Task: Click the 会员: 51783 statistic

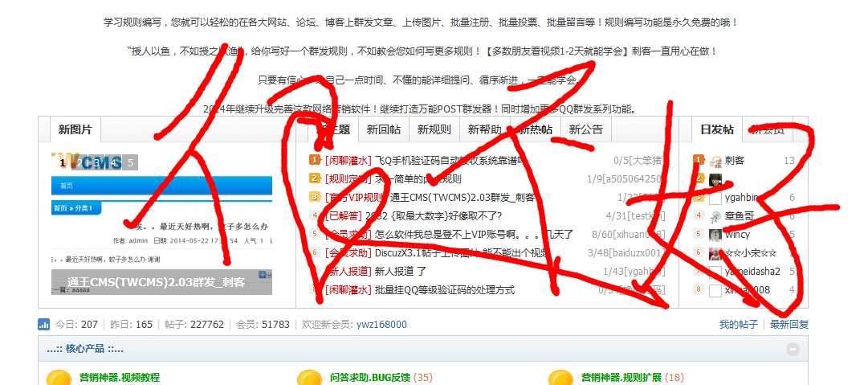Action: pyautogui.click(x=263, y=324)
